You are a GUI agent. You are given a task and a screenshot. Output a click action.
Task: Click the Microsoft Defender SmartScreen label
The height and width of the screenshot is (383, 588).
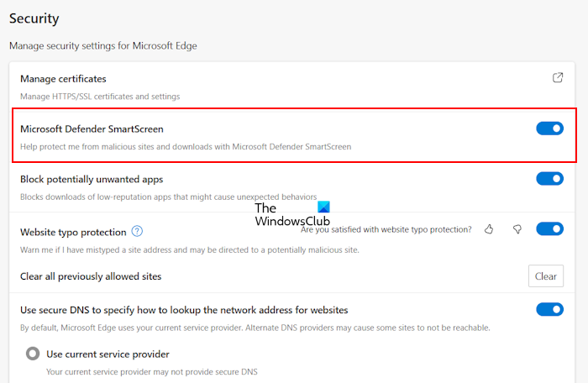(x=92, y=129)
